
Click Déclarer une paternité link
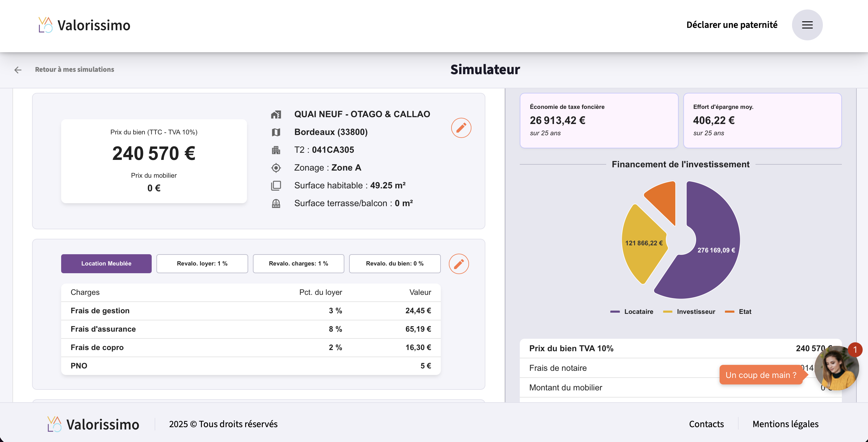(731, 25)
